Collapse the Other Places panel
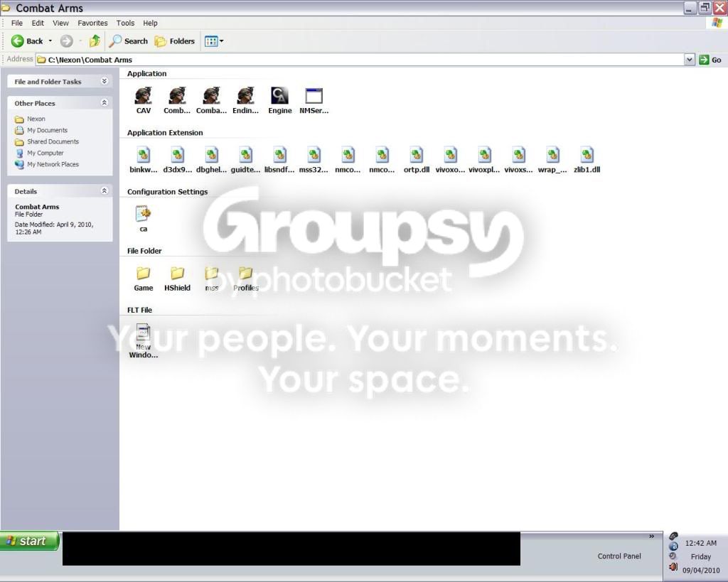Screen dimensions: 728x582 (x=105, y=102)
